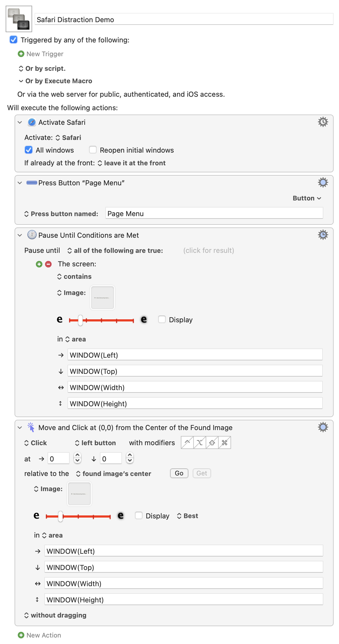This screenshot has height=644, width=339.
Task: Click the clock icon in Pause Until action
Action: pyautogui.click(x=32, y=235)
